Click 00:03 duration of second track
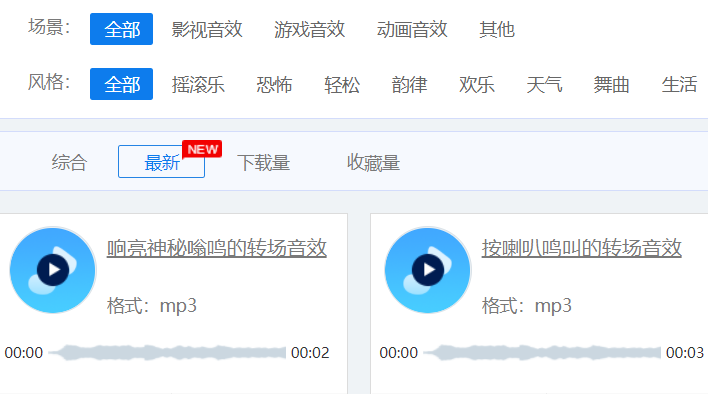 point(685,352)
